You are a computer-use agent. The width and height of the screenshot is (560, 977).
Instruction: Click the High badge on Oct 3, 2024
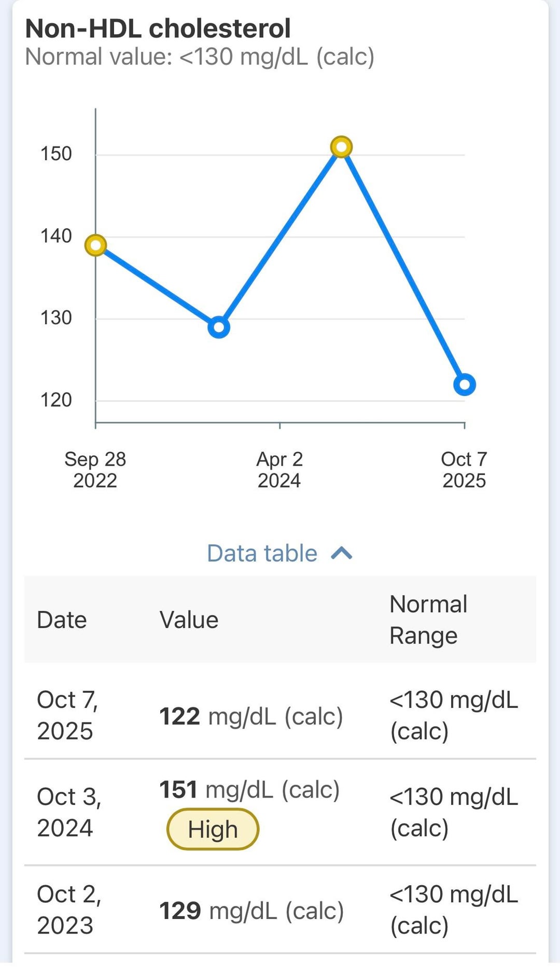(213, 829)
